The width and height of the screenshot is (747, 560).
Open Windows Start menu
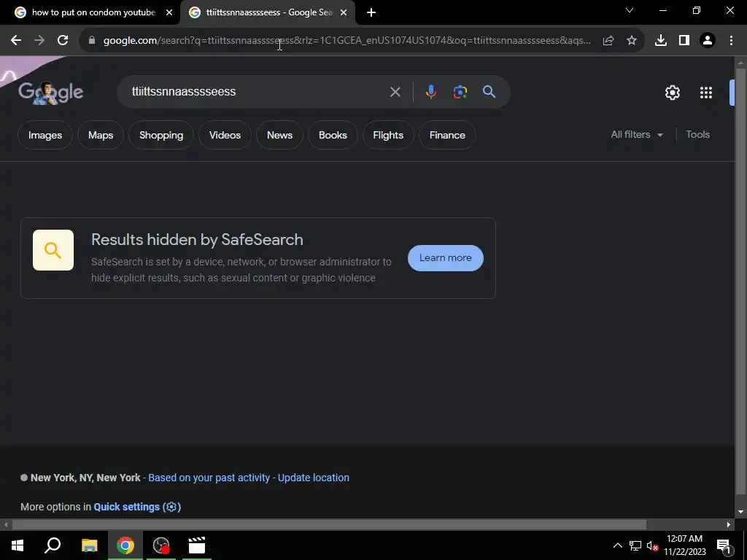18,545
